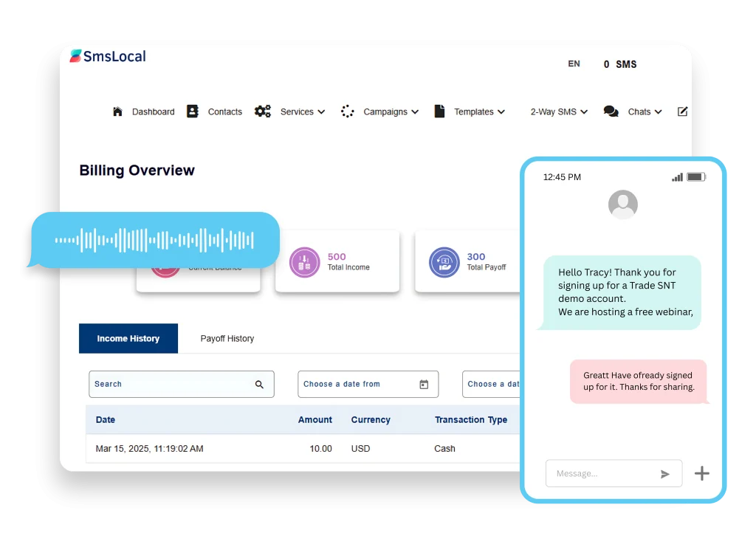Image resolution: width=756 pixels, height=533 pixels.
Task: Click the SmsLocal logo
Action: (x=108, y=56)
